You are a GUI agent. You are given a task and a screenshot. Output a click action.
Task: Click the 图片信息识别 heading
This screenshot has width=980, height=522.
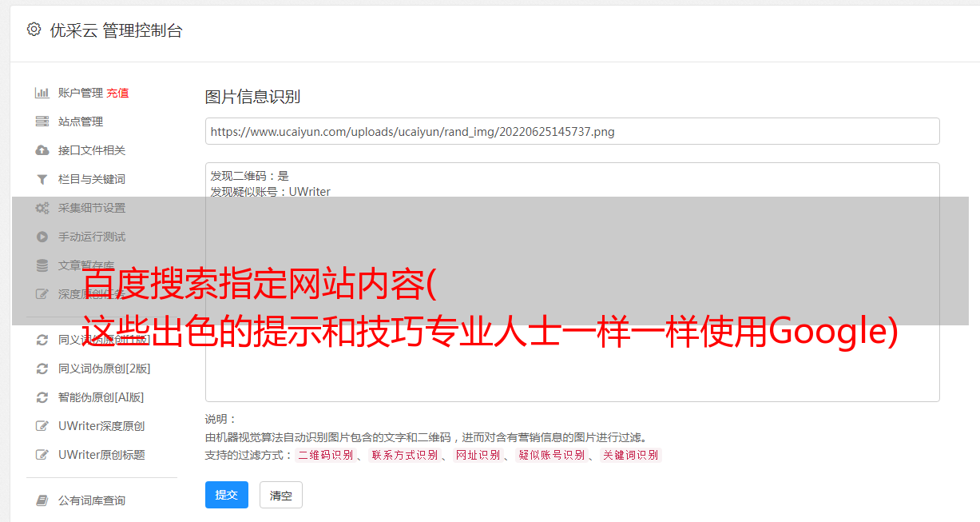point(252,97)
